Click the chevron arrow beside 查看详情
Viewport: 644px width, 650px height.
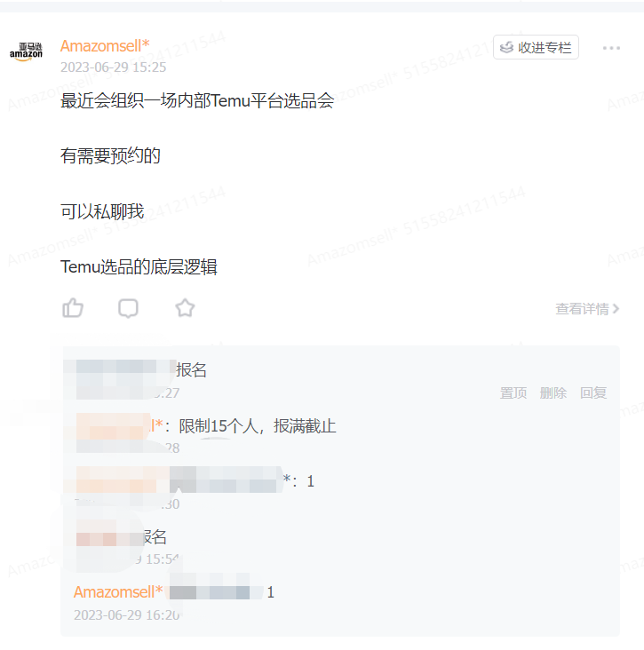pyautogui.click(x=616, y=309)
